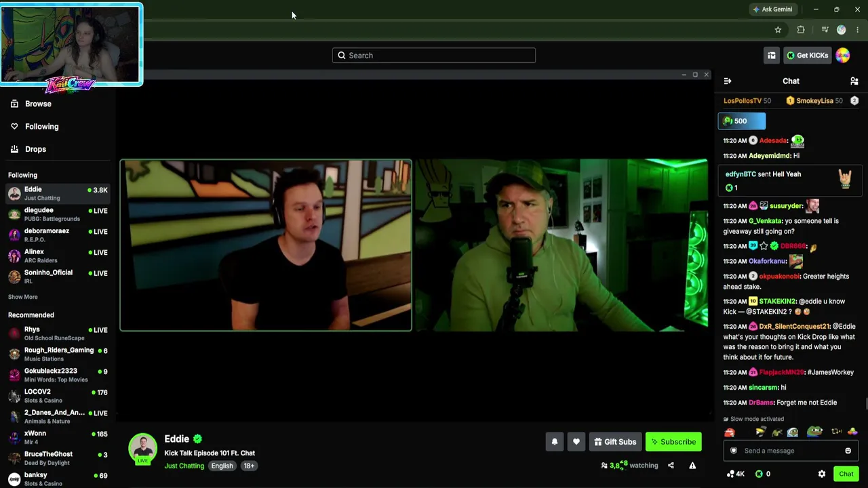The height and width of the screenshot is (488, 868).
Task: Click the Gift Subs button
Action: (x=615, y=442)
